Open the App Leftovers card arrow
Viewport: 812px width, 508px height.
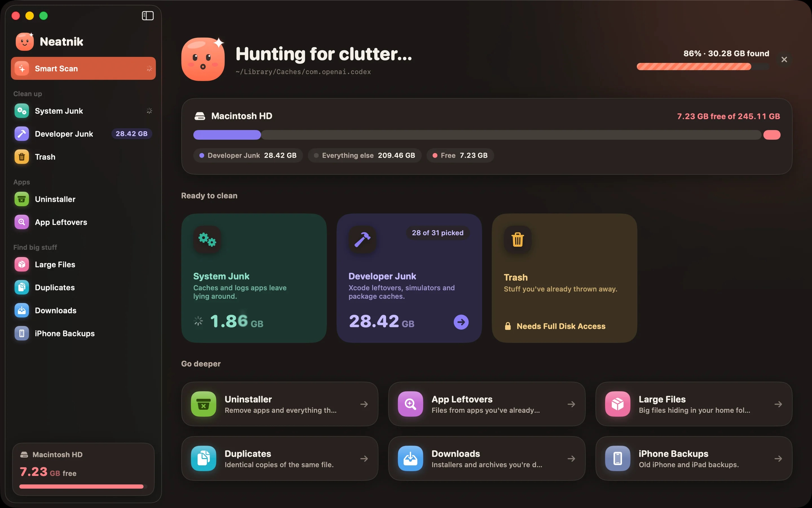(x=571, y=404)
